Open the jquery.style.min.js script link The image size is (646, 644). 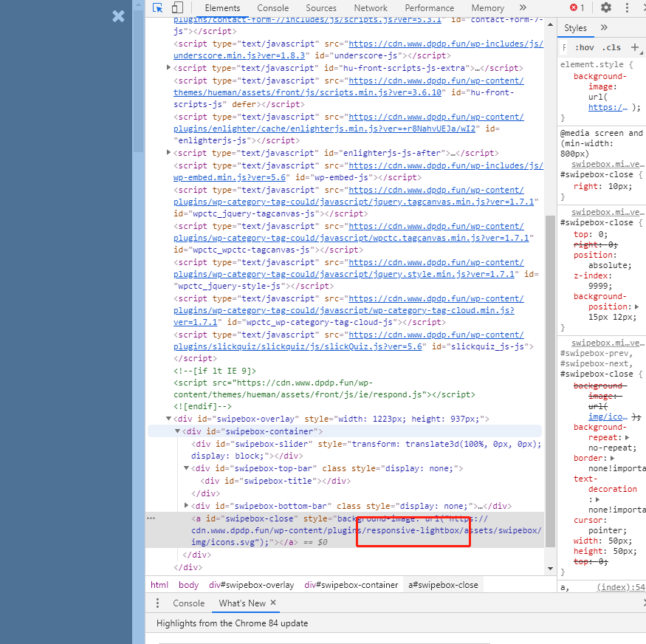[348, 268]
